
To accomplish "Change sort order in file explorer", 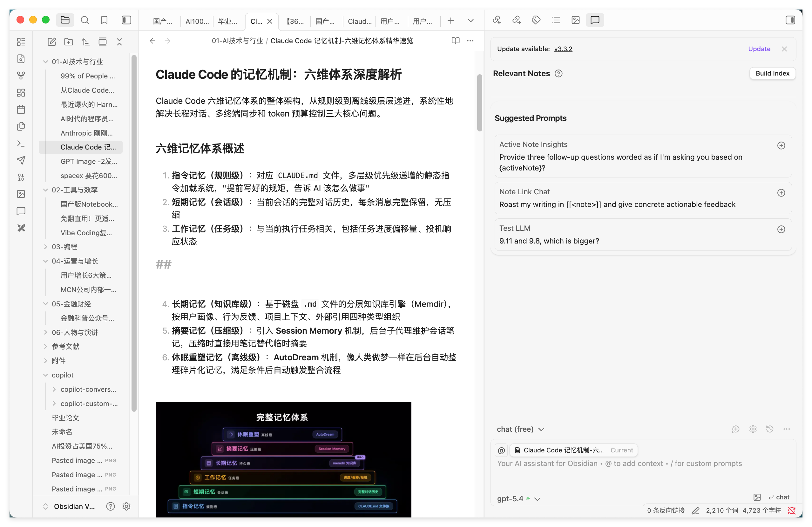I will pyautogui.click(x=86, y=42).
